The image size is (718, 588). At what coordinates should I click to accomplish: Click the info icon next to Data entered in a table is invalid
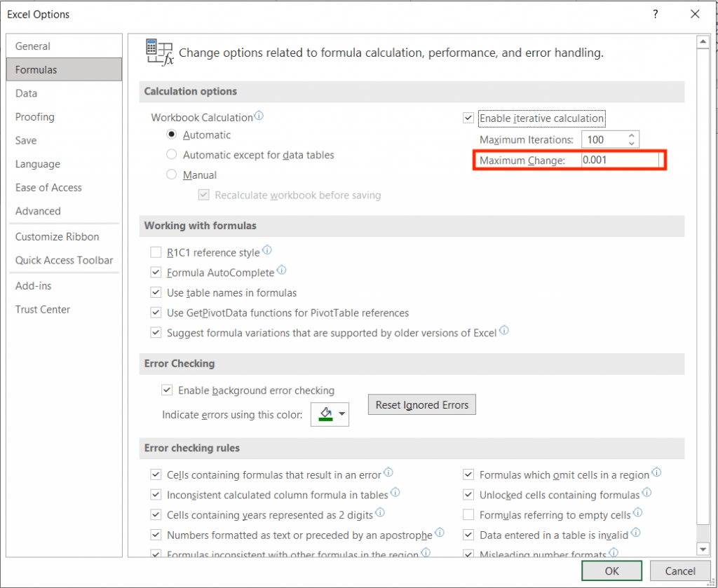(635, 532)
